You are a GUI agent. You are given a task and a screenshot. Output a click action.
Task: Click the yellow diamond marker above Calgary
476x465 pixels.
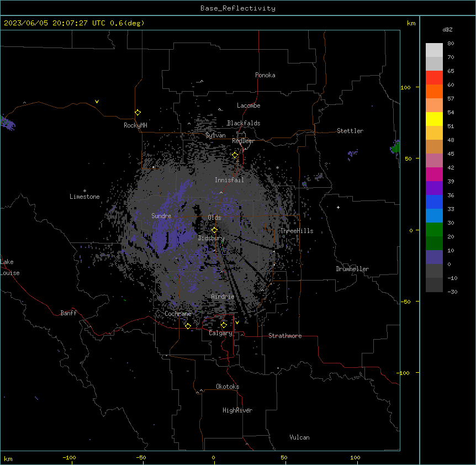click(x=224, y=325)
